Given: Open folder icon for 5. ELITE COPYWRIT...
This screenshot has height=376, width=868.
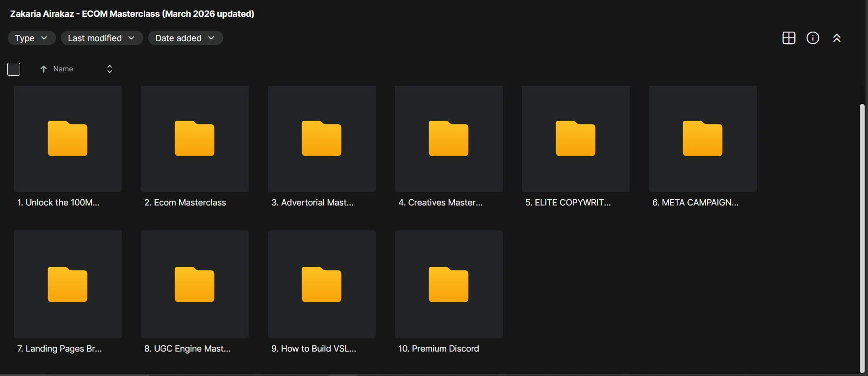Looking at the screenshot, I should coord(576,139).
